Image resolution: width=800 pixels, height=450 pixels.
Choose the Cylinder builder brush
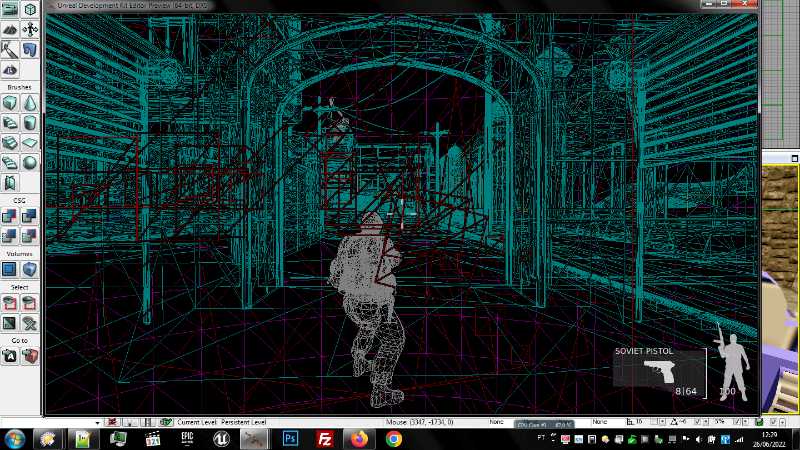tap(30, 123)
